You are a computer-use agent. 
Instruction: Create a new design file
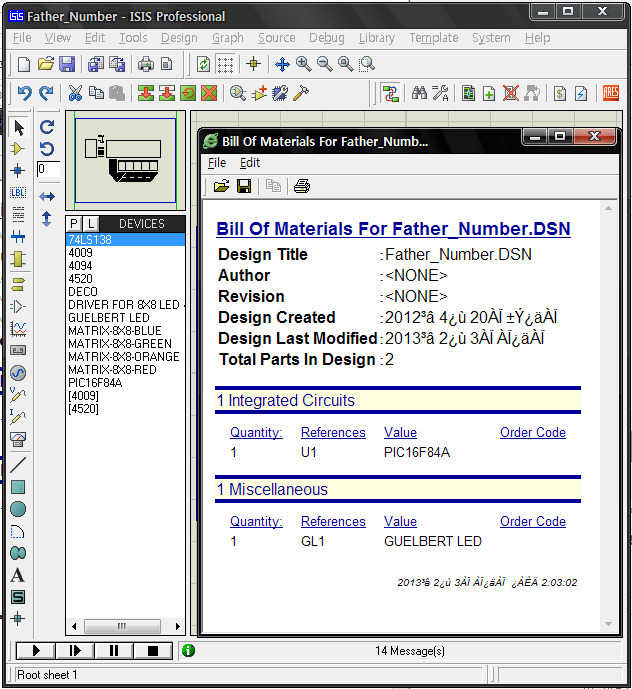pos(24,64)
